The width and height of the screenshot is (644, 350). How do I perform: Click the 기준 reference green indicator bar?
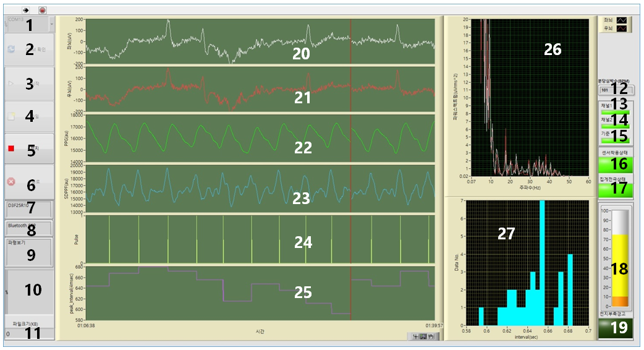click(x=615, y=140)
